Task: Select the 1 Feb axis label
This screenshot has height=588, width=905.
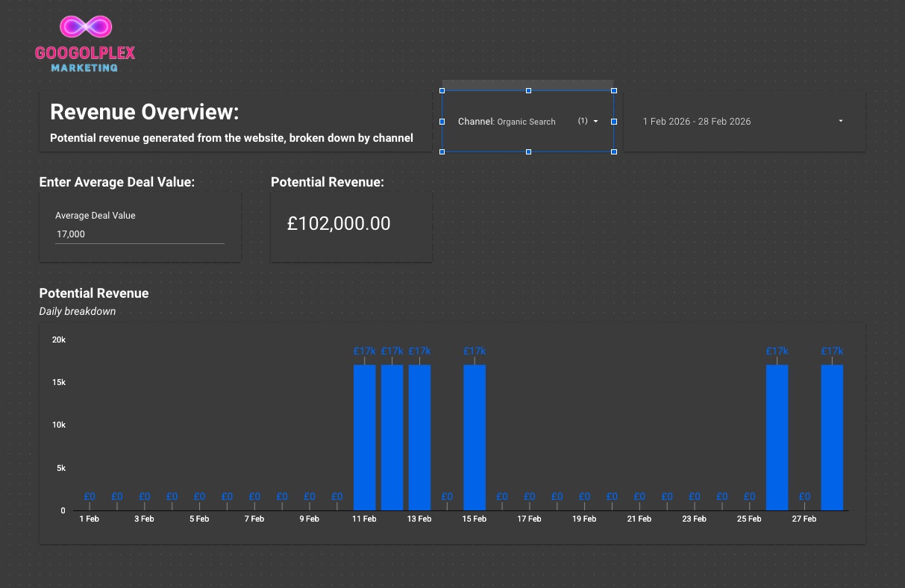Action: click(x=90, y=519)
